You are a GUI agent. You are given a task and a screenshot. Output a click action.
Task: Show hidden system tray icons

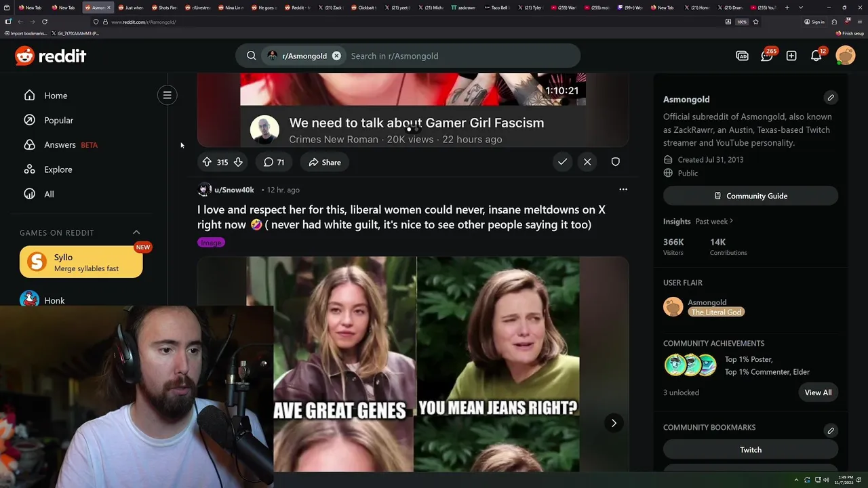pyautogui.click(x=797, y=480)
